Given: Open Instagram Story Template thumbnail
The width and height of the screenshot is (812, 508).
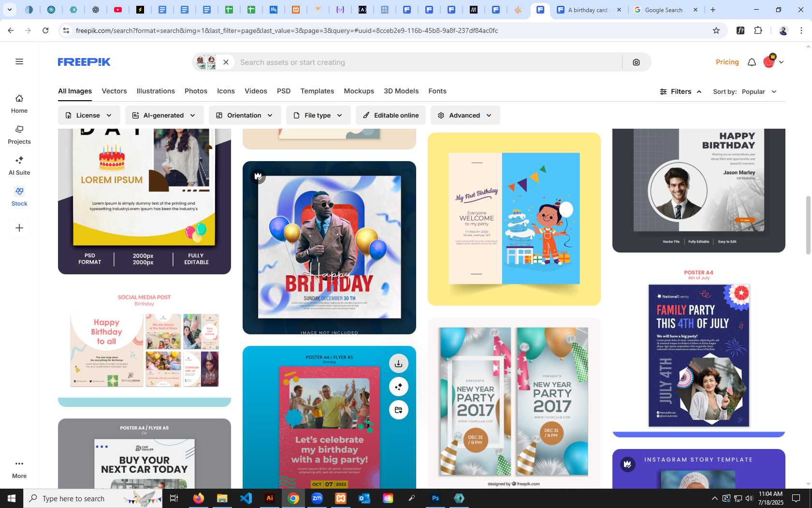Looking at the screenshot, I should click(699, 469).
